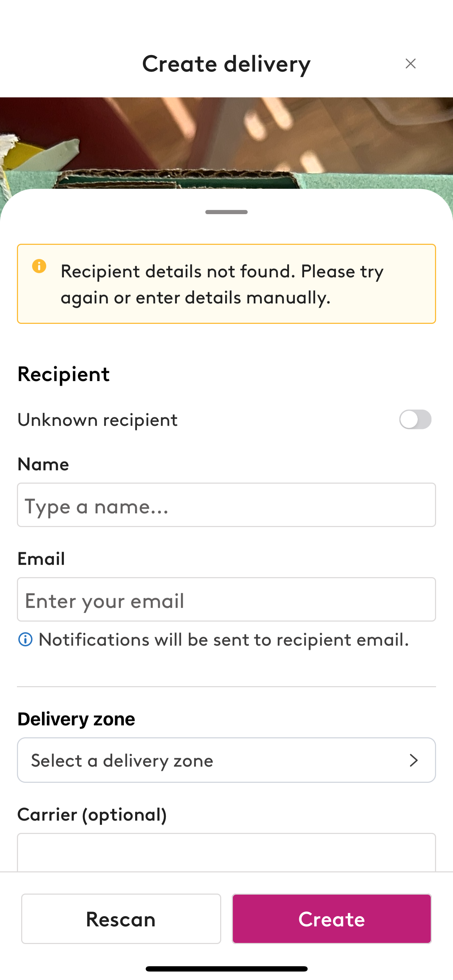Tap the magenta Create button
Screen dimensions: 453x980
[332, 919]
